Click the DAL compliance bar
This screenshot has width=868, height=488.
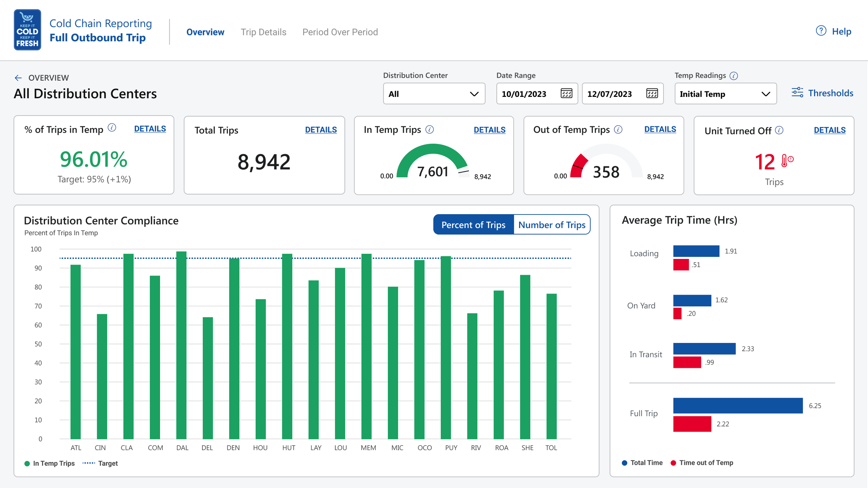coord(181,345)
